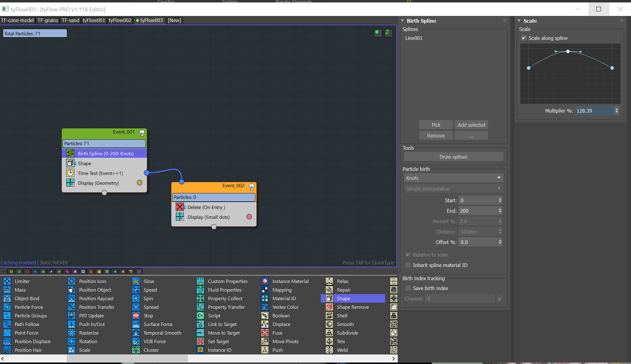Screen dimensions: 631x364
Task: Click the Delete operator icon in Event_002
Action: pyautogui.click(x=180, y=207)
